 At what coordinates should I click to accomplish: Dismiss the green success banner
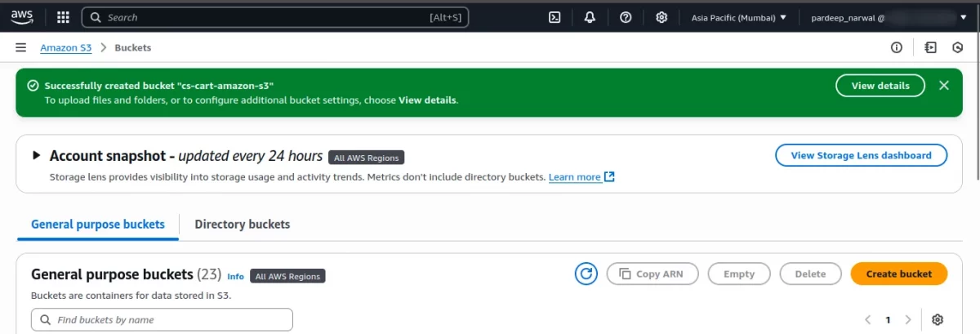pyautogui.click(x=944, y=85)
